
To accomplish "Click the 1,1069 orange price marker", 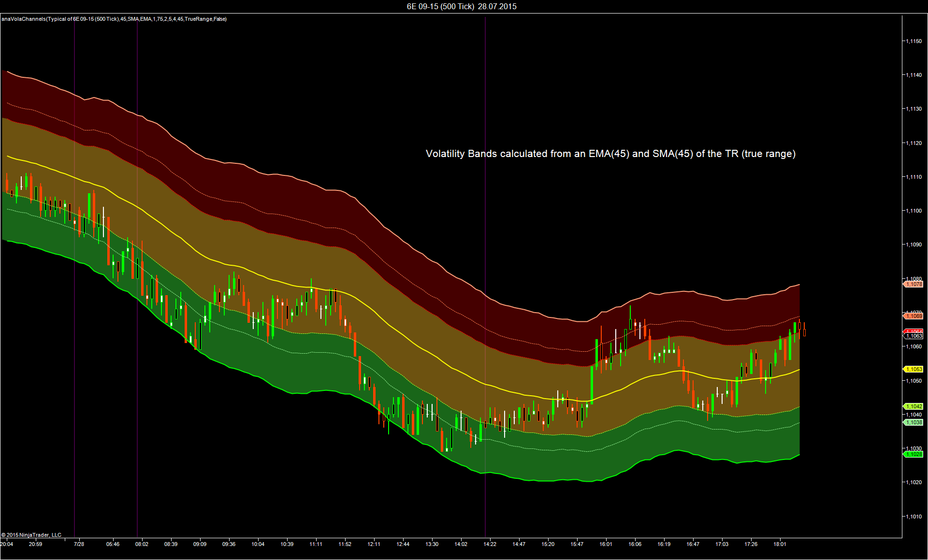I will tap(913, 316).
